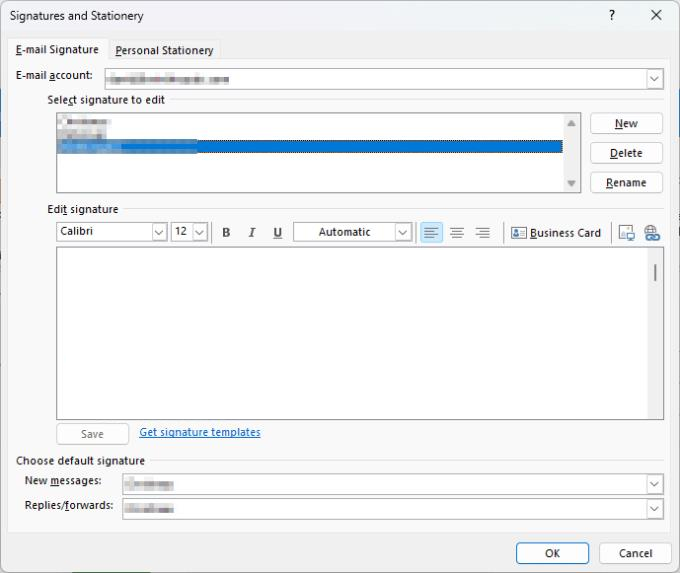Click scroll up arrow in signature list
Viewport: 680px width, 573px height.
[572, 124]
